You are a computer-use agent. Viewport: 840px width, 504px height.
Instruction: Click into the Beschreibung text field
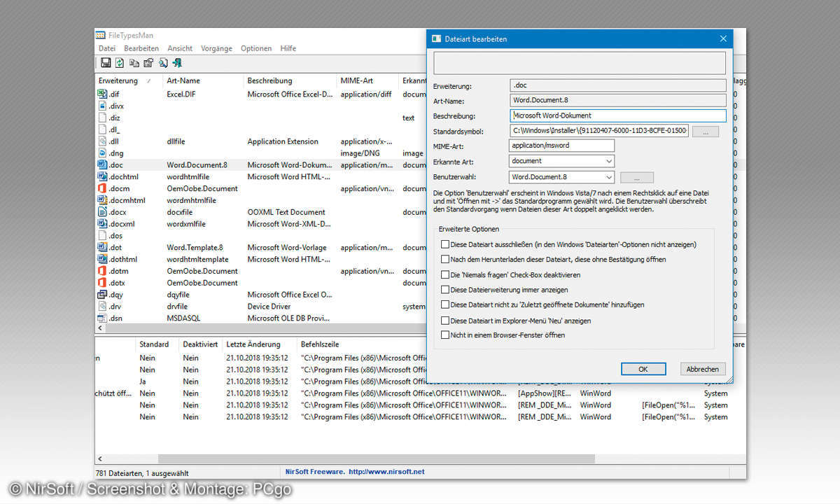pyautogui.click(x=617, y=115)
